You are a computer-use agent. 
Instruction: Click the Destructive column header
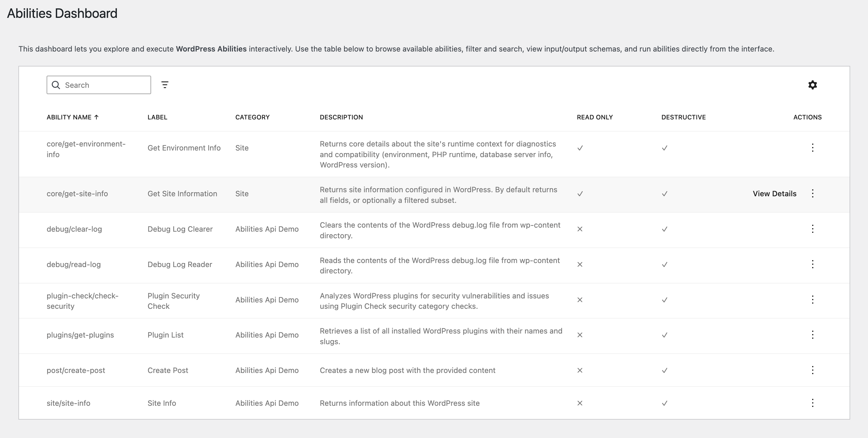pyautogui.click(x=683, y=117)
